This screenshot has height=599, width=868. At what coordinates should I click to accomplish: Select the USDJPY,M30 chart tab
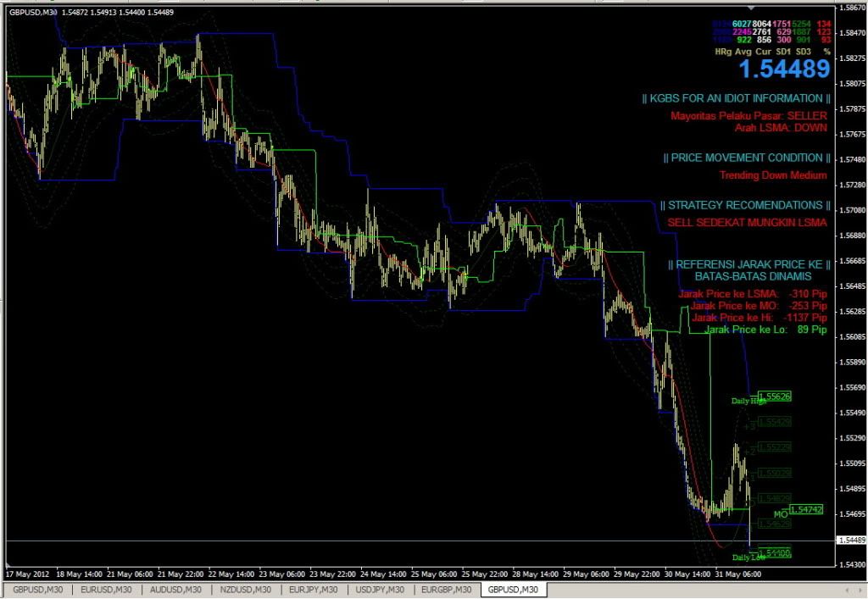(380, 590)
